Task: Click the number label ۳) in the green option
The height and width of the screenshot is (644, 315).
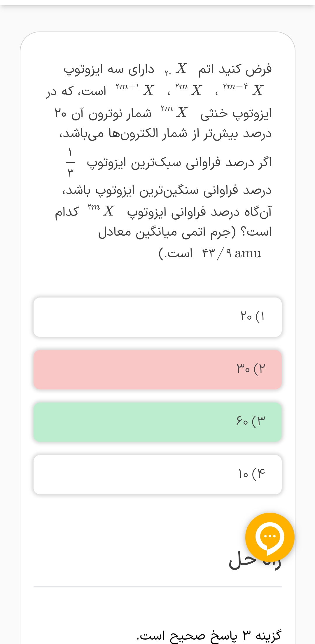Action: (x=259, y=421)
